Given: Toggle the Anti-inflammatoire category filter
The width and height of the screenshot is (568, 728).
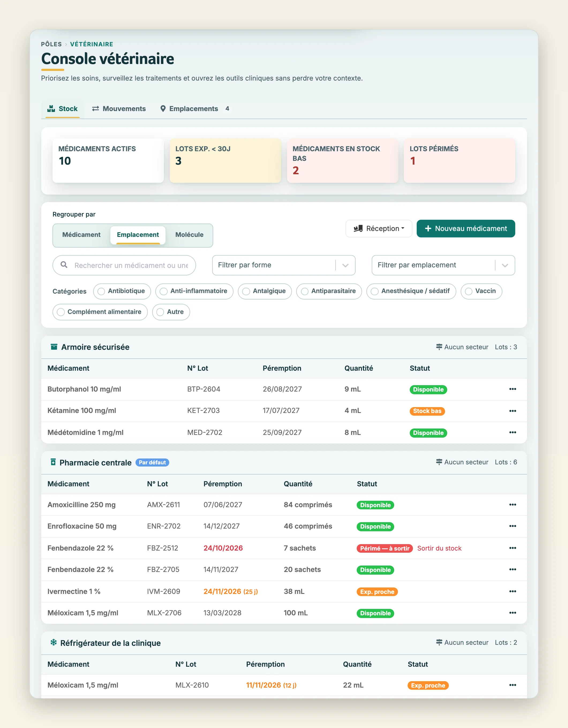Looking at the screenshot, I should click(194, 291).
